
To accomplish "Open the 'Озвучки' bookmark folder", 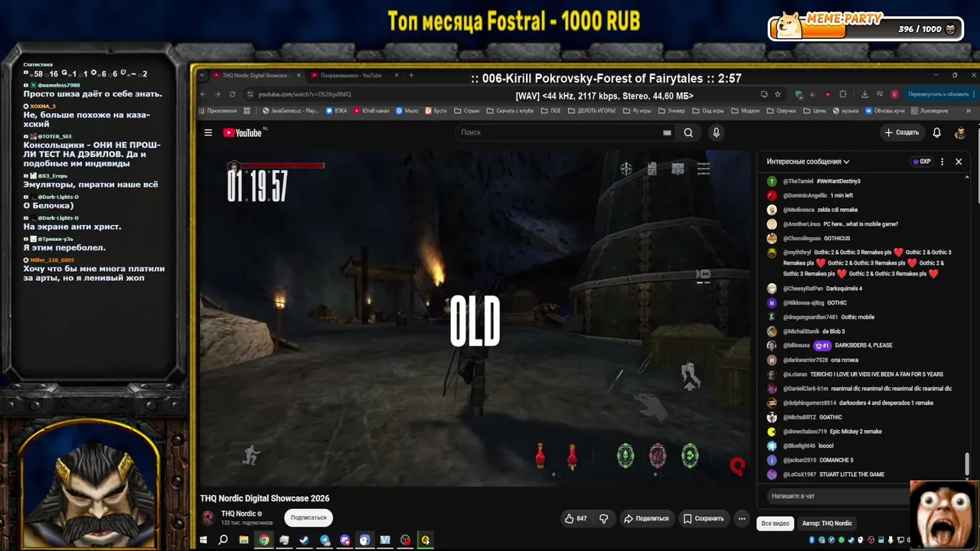I will [782, 111].
